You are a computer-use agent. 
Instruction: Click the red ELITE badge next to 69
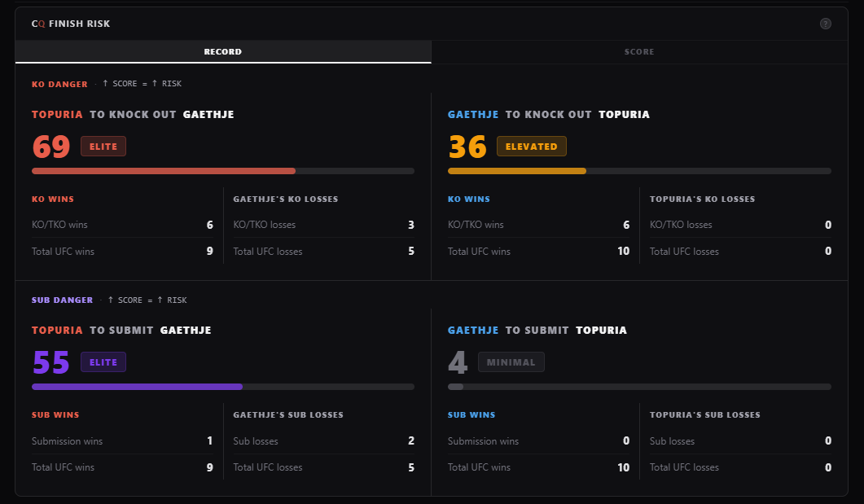pyautogui.click(x=103, y=147)
